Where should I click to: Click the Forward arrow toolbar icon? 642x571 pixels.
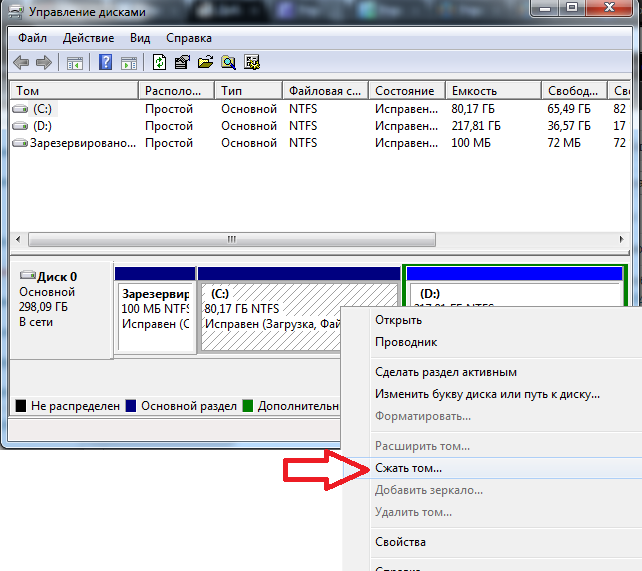click(43, 62)
